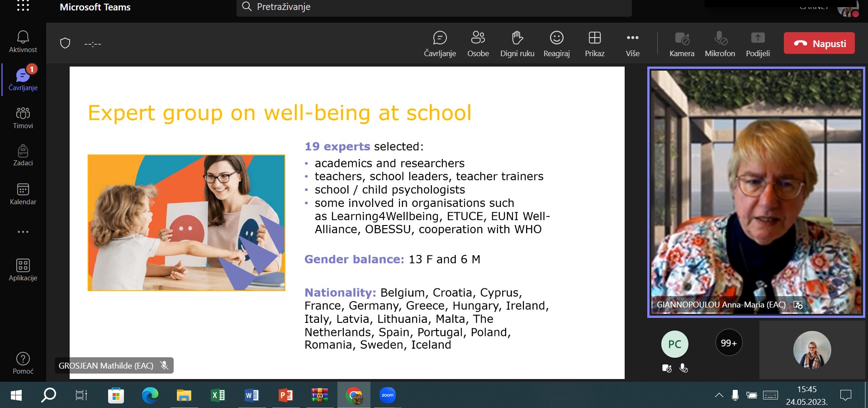Click GROSJEAN Mathilde presenter name label
This screenshot has height=408, width=868.
pyautogui.click(x=106, y=365)
